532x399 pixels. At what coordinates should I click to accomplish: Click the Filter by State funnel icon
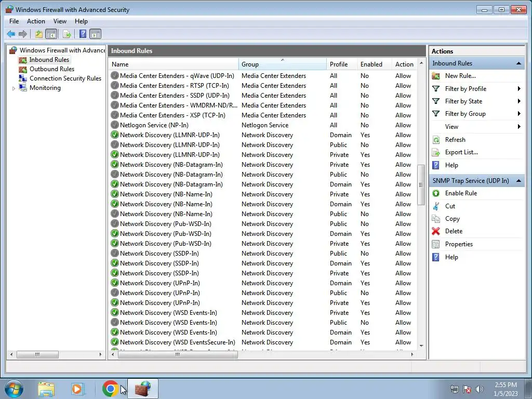(436, 101)
